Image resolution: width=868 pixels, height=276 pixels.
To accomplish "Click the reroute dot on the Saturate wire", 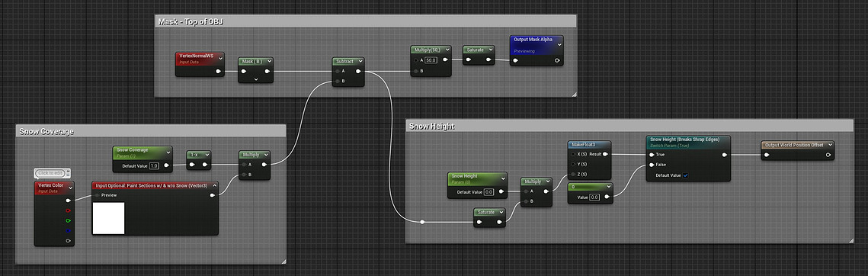I will tap(422, 222).
